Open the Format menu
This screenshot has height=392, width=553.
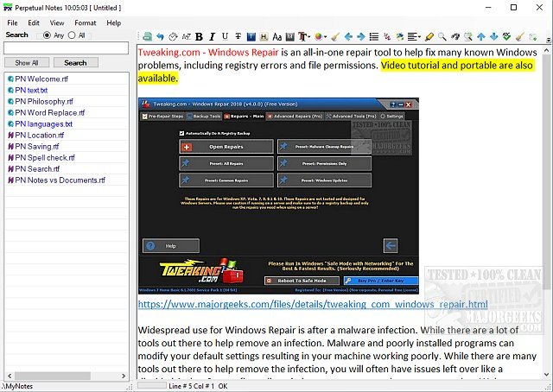(x=86, y=23)
